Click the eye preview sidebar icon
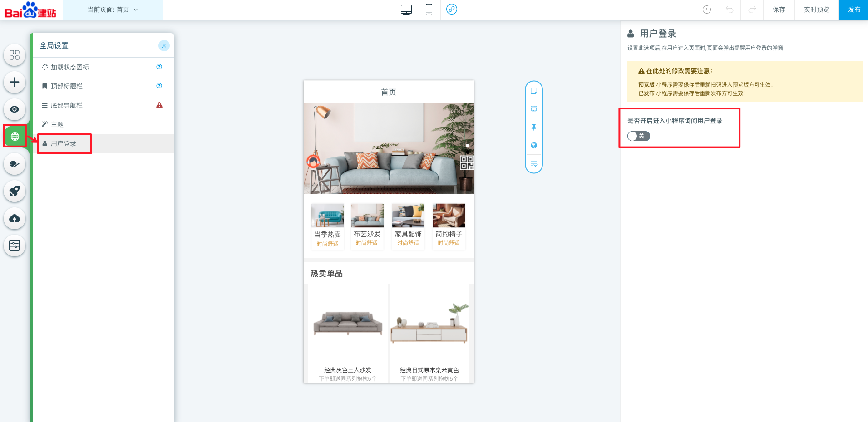868x422 pixels. [x=15, y=109]
